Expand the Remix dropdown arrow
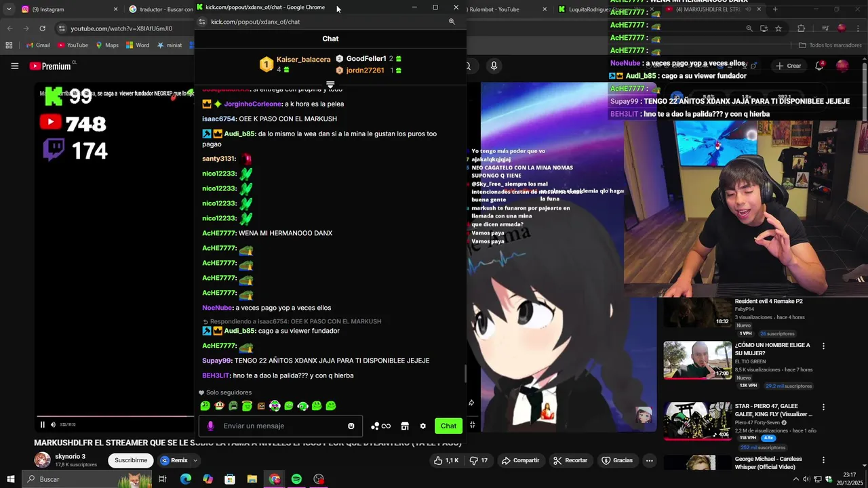The height and width of the screenshot is (488, 868). (195, 460)
